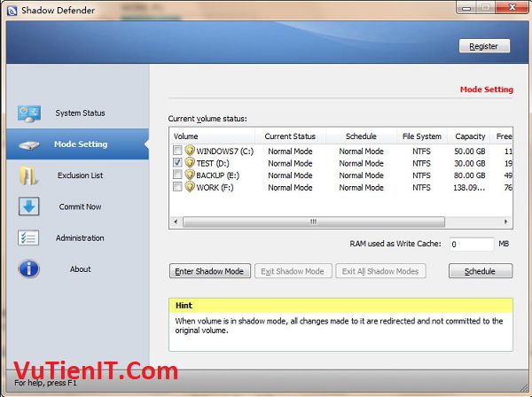Select the Mode Setting sidebar item
Viewport: 532px width, 397px height.
click(77, 144)
